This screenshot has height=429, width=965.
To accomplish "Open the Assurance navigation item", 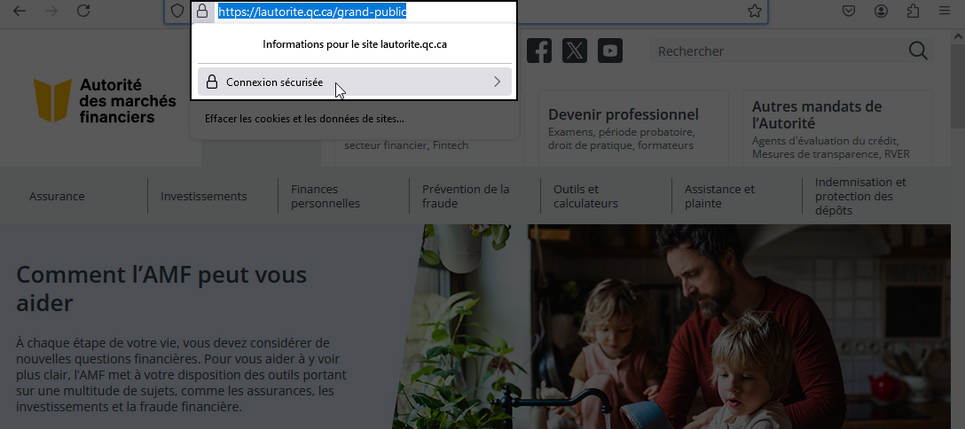I will pos(57,196).
